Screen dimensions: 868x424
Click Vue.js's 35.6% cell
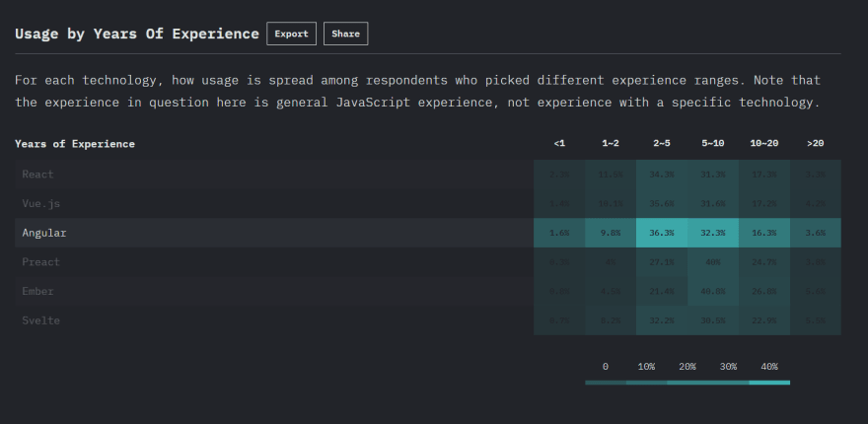pyautogui.click(x=662, y=204)
